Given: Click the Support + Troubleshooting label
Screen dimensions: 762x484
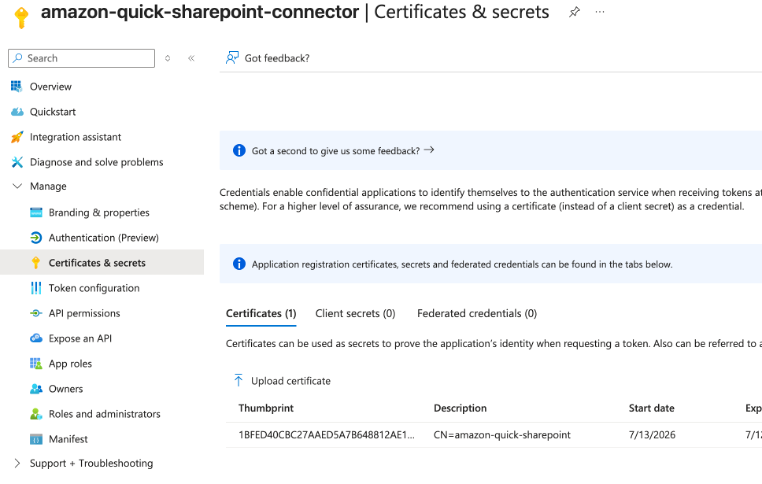Looking at the screenshot, I should (91, 463).
